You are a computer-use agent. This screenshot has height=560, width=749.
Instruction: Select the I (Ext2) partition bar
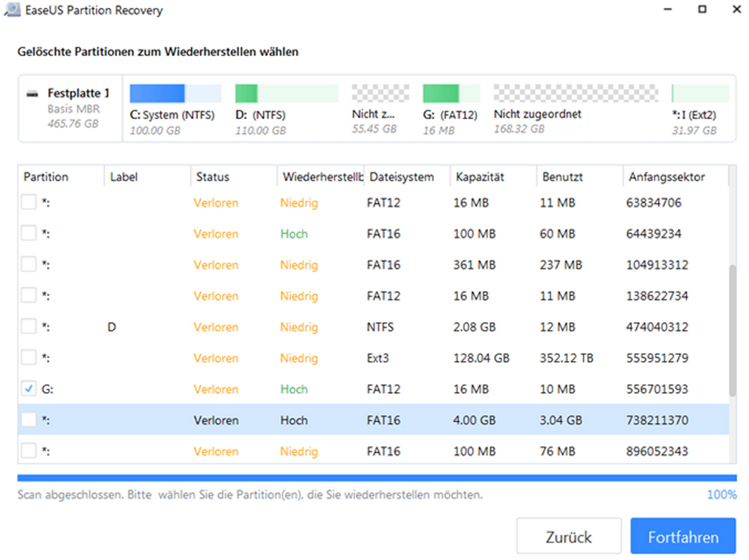pos(700,94)
